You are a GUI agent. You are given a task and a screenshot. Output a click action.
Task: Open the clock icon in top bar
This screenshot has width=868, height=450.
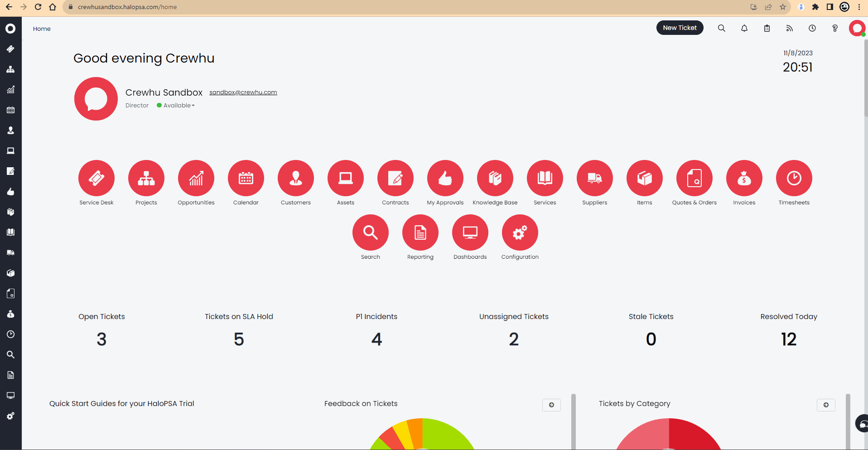(x=812, y=28)
